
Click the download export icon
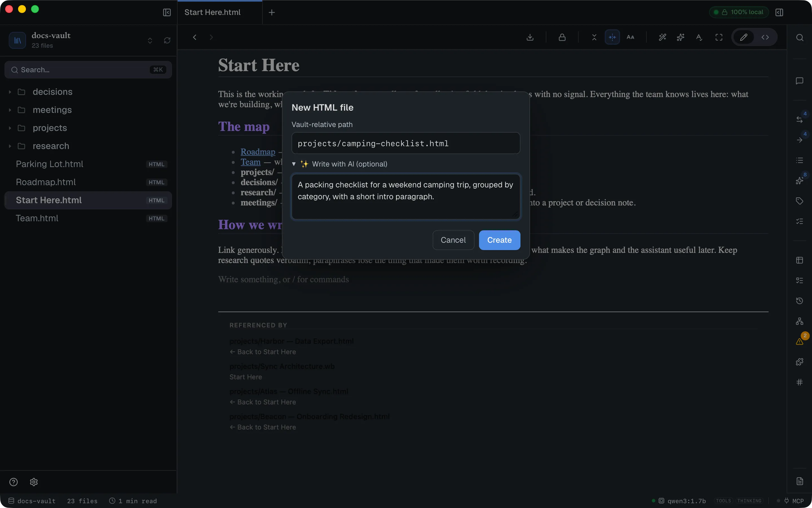tap(530, 37)
